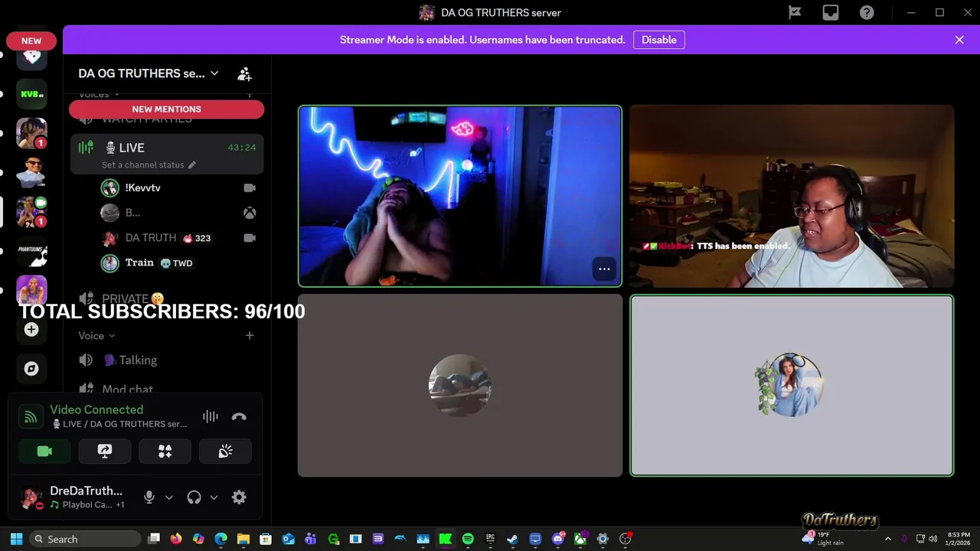Open the Help question mark icon

point(867,12)
